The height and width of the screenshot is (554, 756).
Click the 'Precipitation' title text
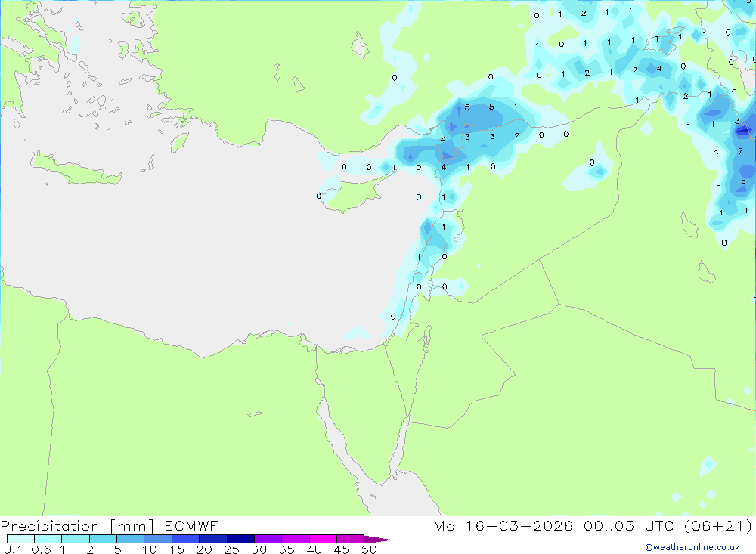pos(50,526)
